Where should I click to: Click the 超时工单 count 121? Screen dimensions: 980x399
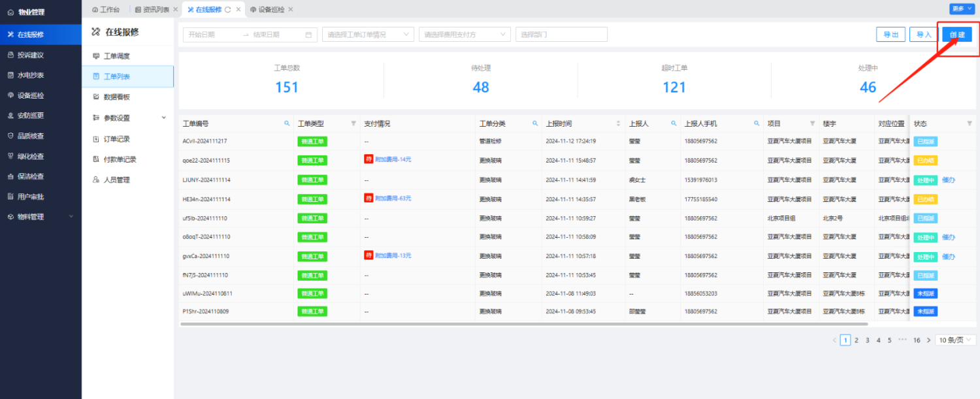[x=674, y=88]
